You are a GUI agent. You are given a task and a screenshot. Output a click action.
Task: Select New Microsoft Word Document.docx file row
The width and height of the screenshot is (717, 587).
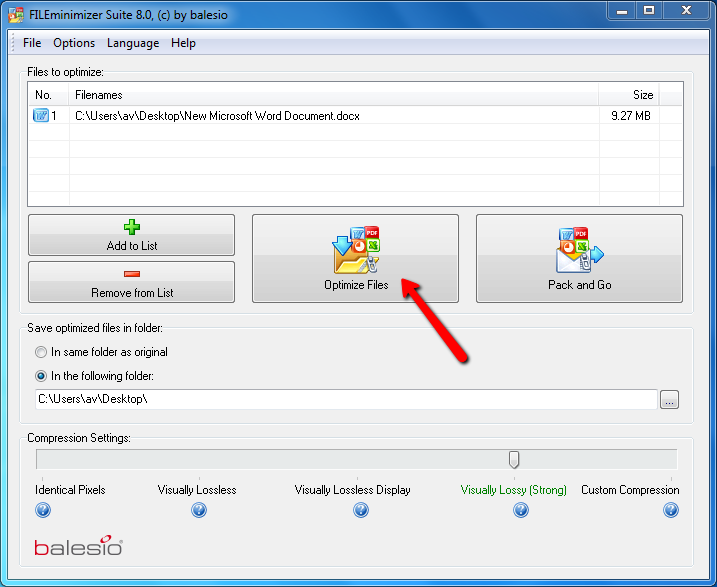[x=355, y=115]
